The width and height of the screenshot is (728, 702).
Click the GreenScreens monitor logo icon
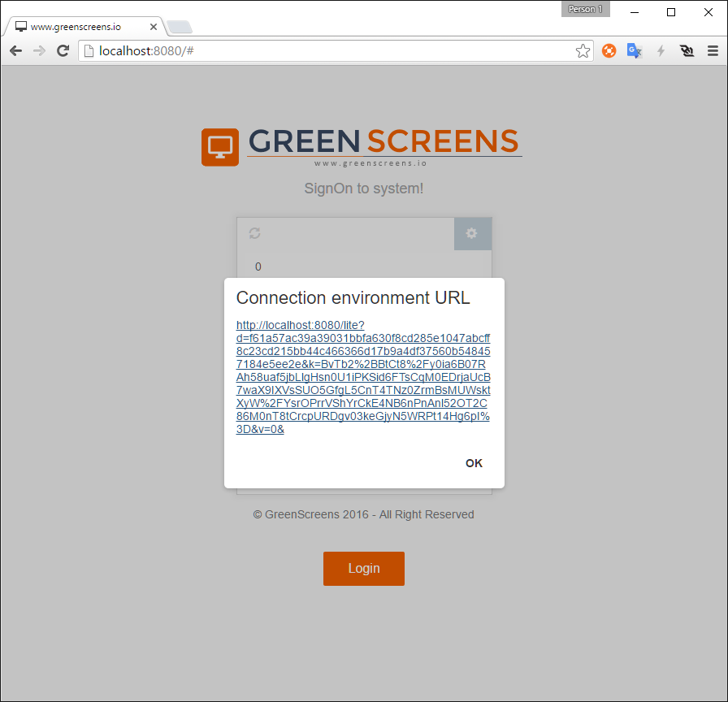(x=220, y=147)
